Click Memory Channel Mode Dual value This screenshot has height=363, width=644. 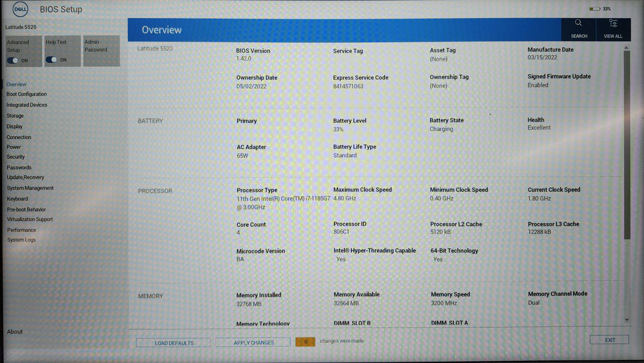point(534,303)
